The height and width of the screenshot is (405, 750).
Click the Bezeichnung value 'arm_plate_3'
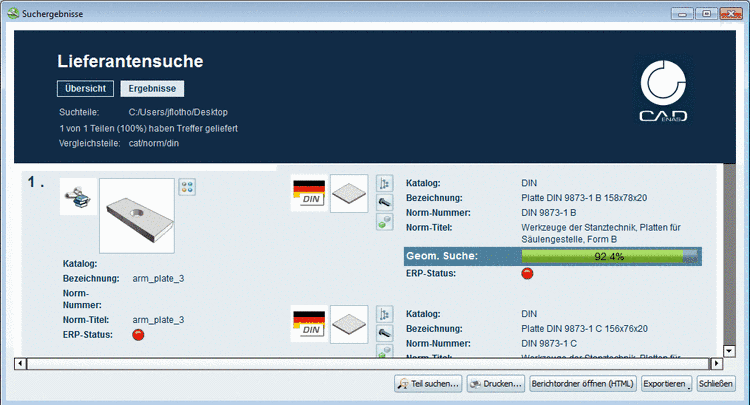pos(158,278)
